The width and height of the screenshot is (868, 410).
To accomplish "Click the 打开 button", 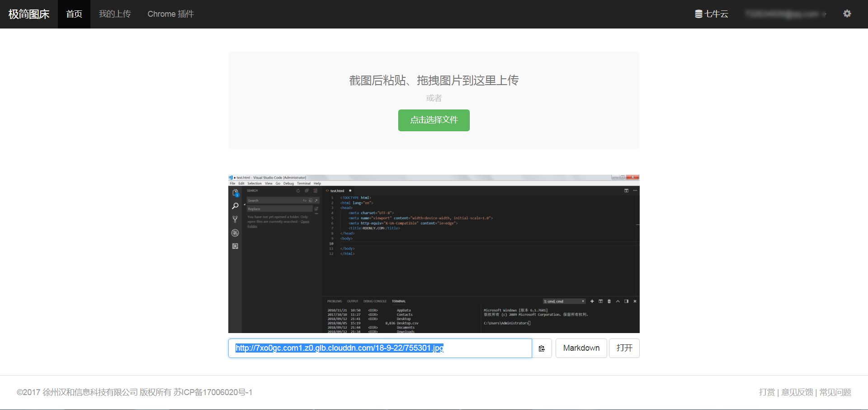I will pos(624,348).
